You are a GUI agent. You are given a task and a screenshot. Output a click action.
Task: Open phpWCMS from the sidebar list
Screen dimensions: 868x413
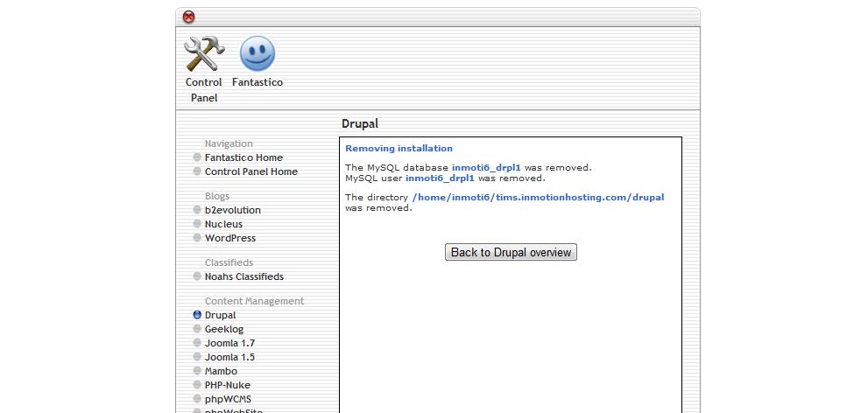pyautogui.click(x=227, y=399)
